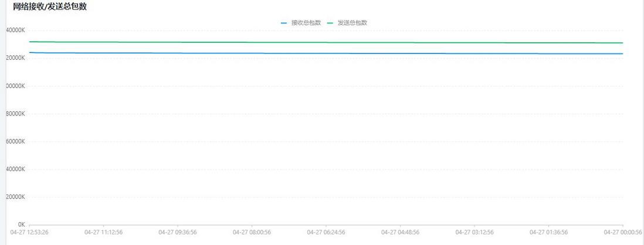Toggle the 接收总包数 legend series
The height and width of the screenshot is (245, 644).
click(301, 23)
